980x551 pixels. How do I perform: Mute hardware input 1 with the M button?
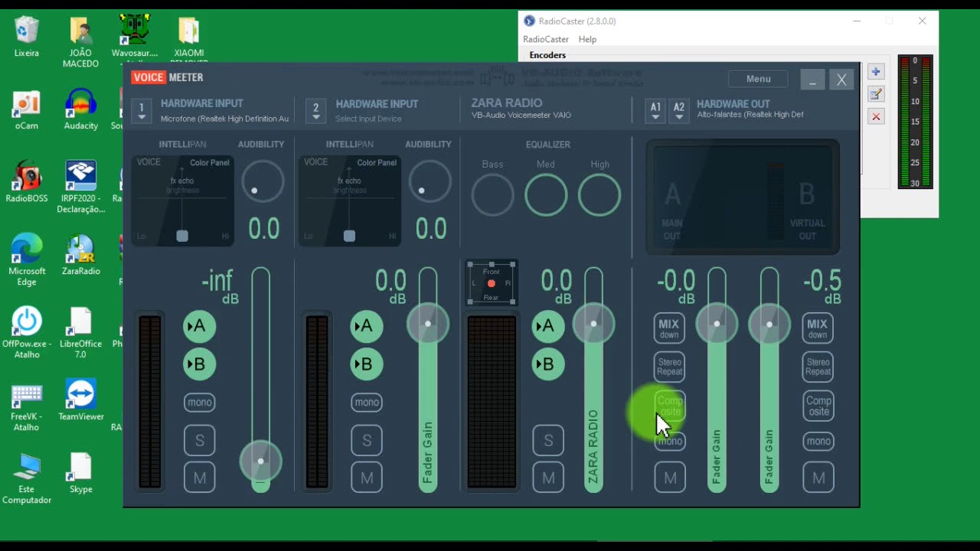[199, 478]
